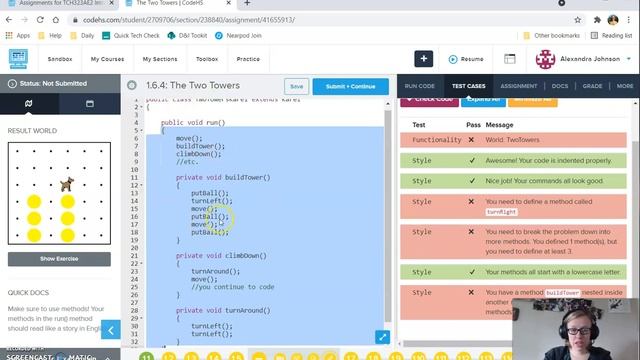The image size is (640, 360).
Task: Click the status clock icon beside Not Submitted
Action: [12, 84]
